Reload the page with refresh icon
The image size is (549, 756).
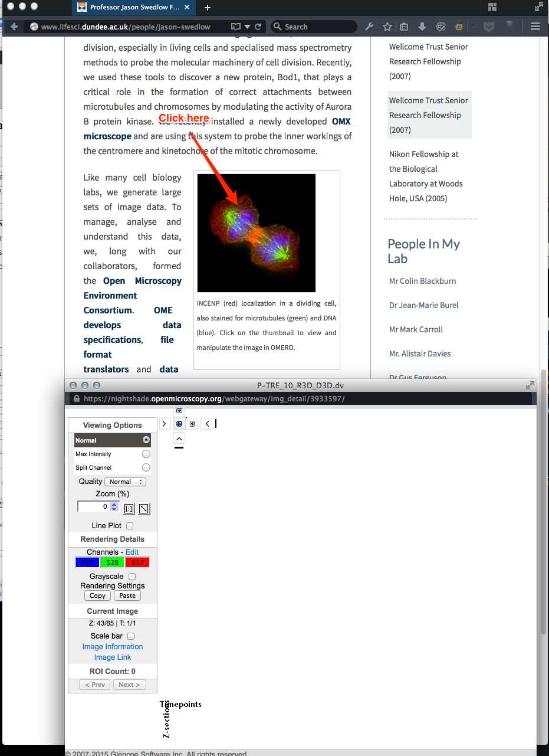coord(258,27)
